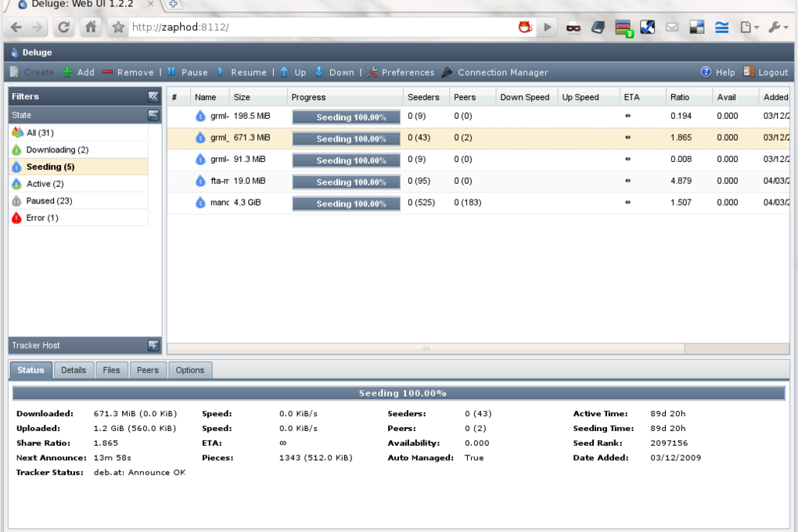This screenshot has width=798, height=532.
Task: Click the Status panel Seeding 100.00% bar
Action: tap(398, 393)
